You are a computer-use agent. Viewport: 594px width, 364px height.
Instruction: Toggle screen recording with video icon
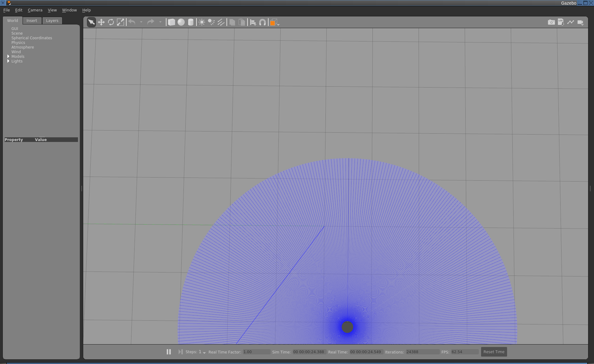coord(581,22)
